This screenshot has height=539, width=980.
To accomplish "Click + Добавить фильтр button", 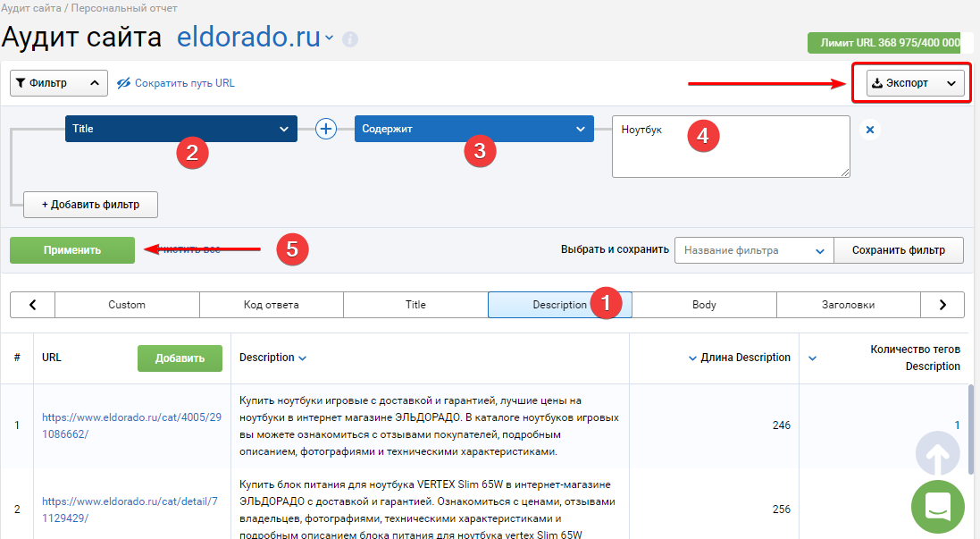I will click(x=90, y=205).
